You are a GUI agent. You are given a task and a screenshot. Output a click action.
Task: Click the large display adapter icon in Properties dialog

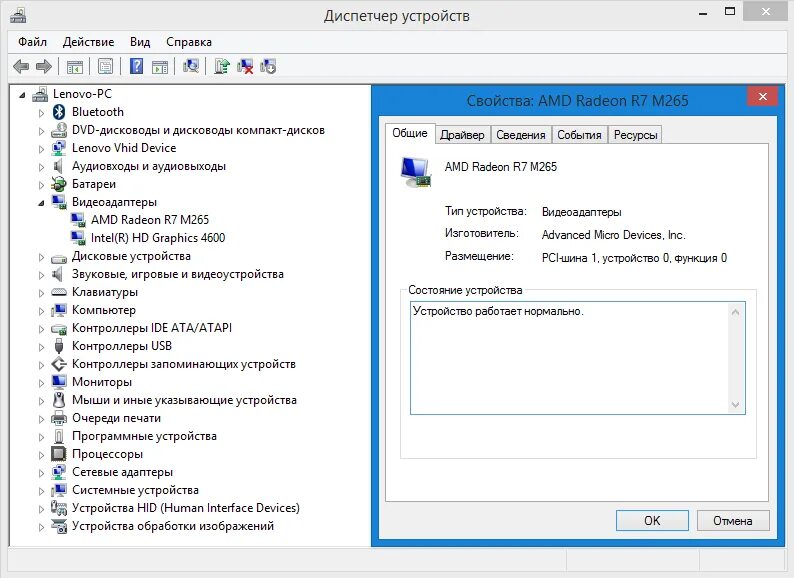pos(416,172)
